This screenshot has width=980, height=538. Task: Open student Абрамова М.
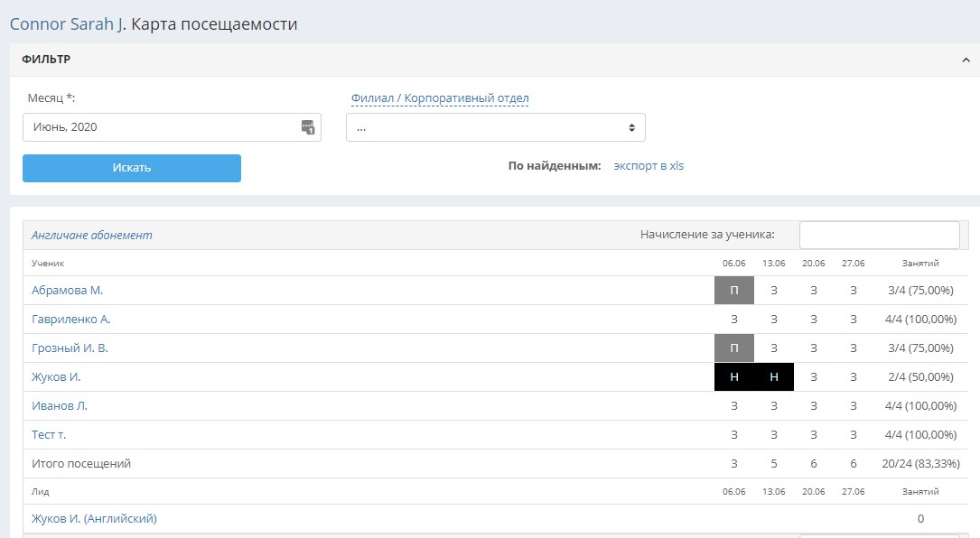pos(68,291)
